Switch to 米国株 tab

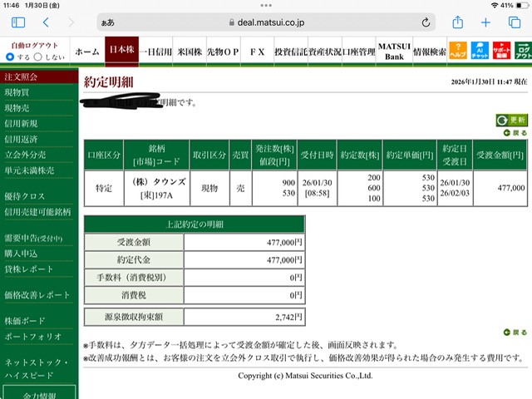(x=190, y=52)
